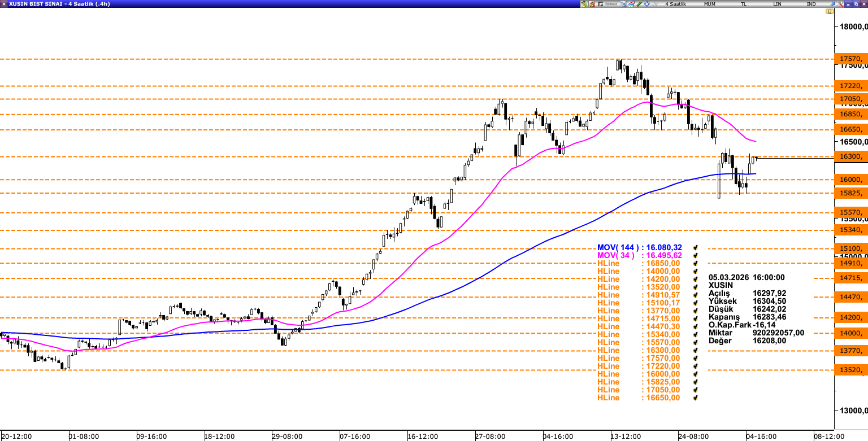Click the blue four-way move arrows icon

coord(646,4)
